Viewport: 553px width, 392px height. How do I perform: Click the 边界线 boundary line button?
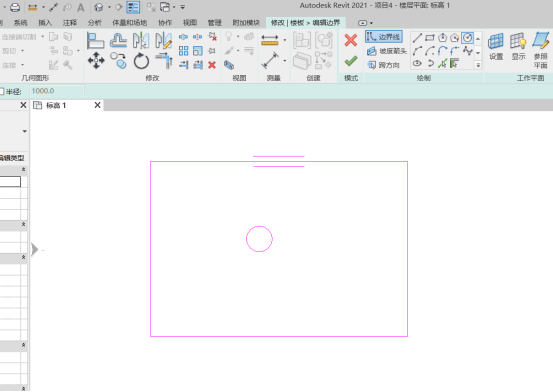(x=384, y=37)
